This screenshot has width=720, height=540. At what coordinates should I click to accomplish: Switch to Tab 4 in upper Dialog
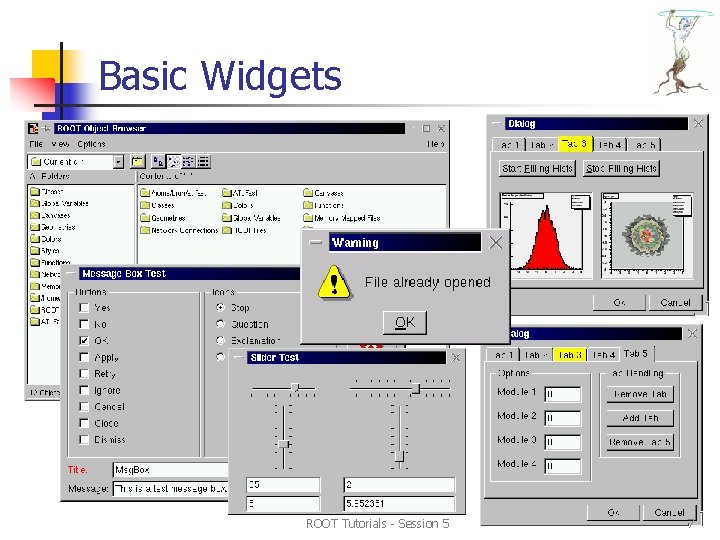pyautogui.click(x=610, y=145)
